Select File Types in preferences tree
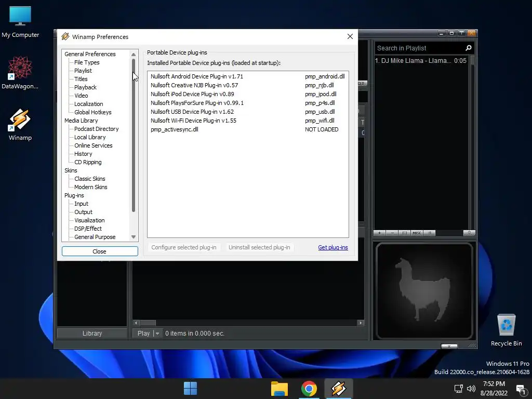Viewport: 532px width, 399px height. click(87, 62)
